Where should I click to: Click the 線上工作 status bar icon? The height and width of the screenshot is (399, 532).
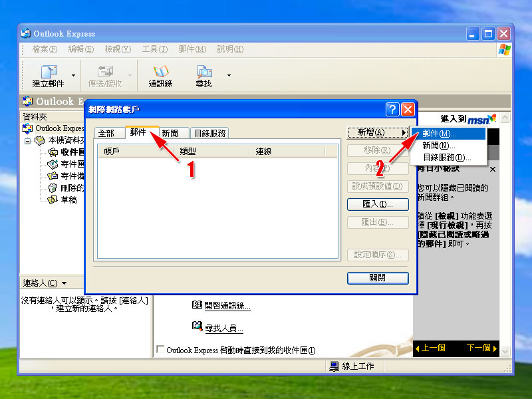click(334, 366)
